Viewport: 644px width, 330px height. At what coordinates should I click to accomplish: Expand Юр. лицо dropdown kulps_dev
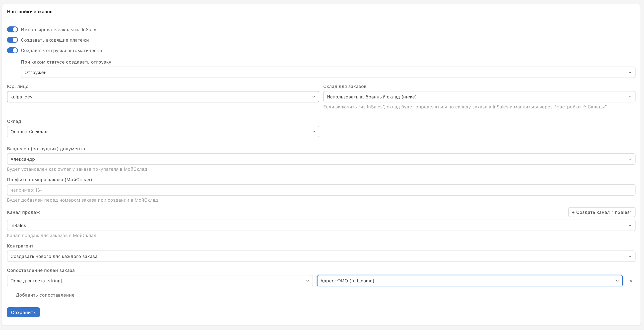[163, 97]
